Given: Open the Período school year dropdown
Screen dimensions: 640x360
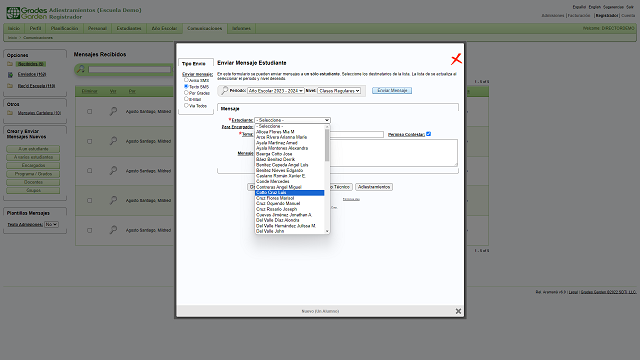Looking at the screenshot, I should pyautogui.click(x=276, y=91).
